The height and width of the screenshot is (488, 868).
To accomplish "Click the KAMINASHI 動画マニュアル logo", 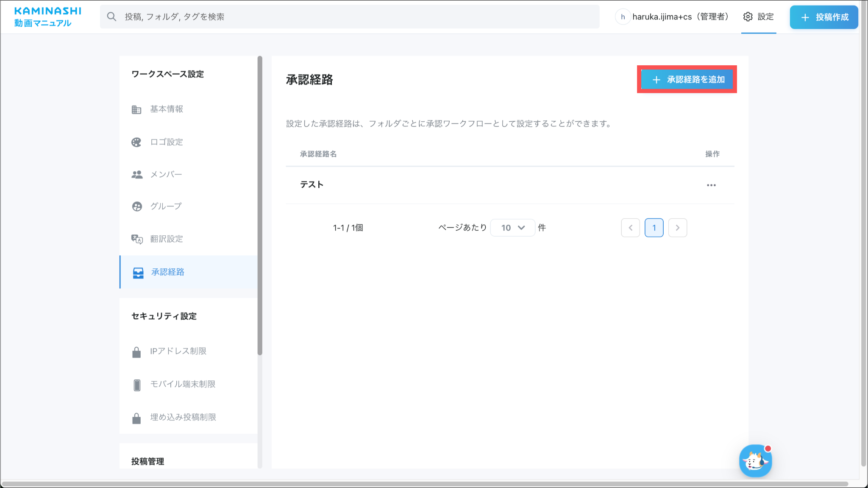I will pyautogui.click(x=47, y=17).
